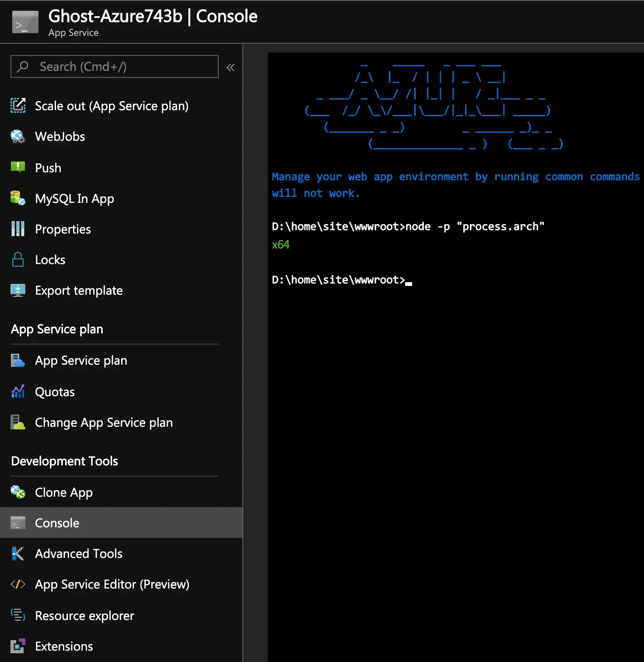Click the WebJobs globe gear icon
The image size is (644, 662).
point(18,136)
